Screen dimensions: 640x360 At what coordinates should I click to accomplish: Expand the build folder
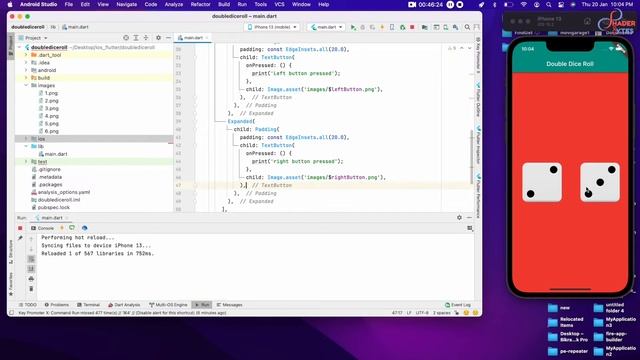pyautogui.click(x=26, y=78)
